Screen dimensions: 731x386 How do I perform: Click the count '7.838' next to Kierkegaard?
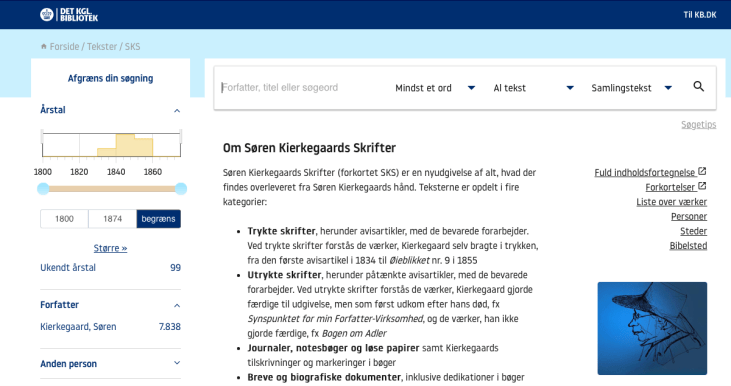(x=170, y=327)
